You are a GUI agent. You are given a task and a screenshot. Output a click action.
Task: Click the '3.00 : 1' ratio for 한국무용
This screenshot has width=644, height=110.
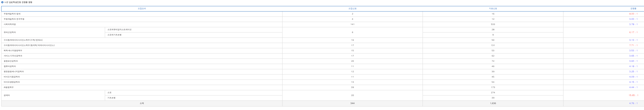[633, 19]
